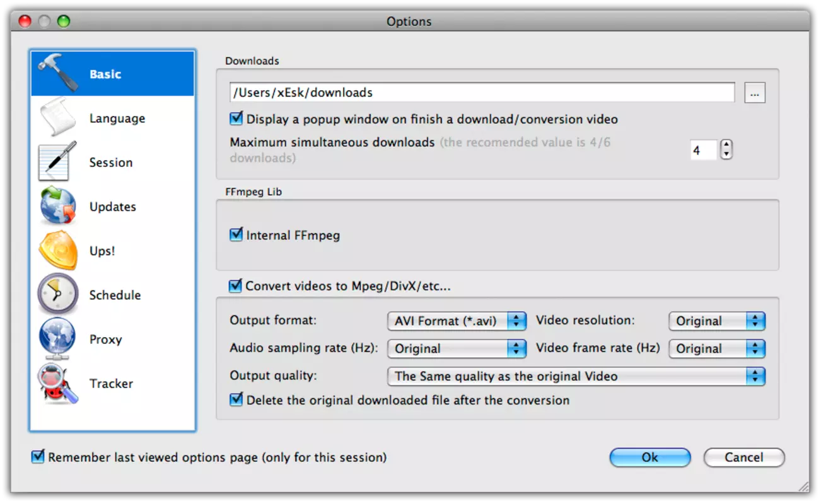Click the maximum simultaneous downloads stepper arrows

pos(726,150)
